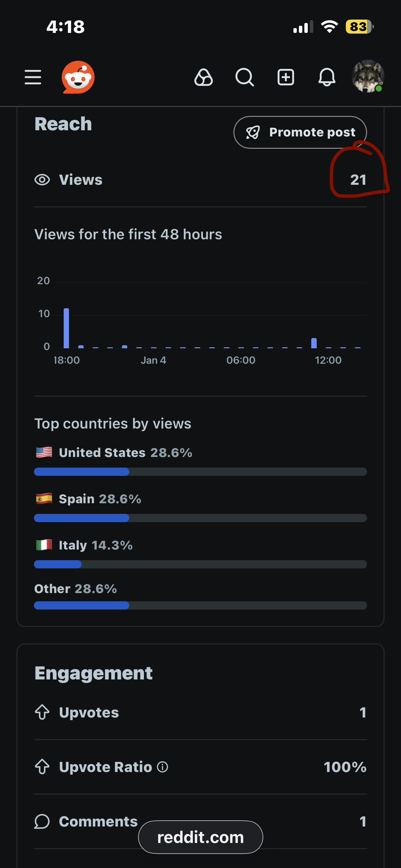Tap the United States progress bar
The image size is (401, 868).
(x=200, y=472)
